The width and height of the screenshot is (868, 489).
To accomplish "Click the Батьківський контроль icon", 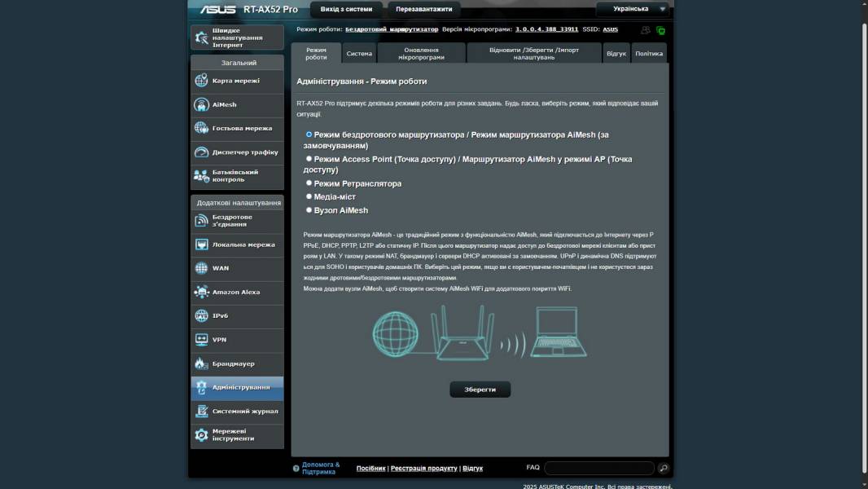I will [x=201, y=176].
